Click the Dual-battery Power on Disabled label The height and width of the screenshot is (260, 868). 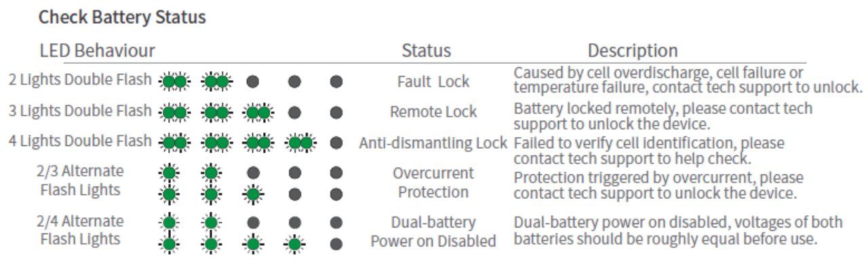[433, 231]
